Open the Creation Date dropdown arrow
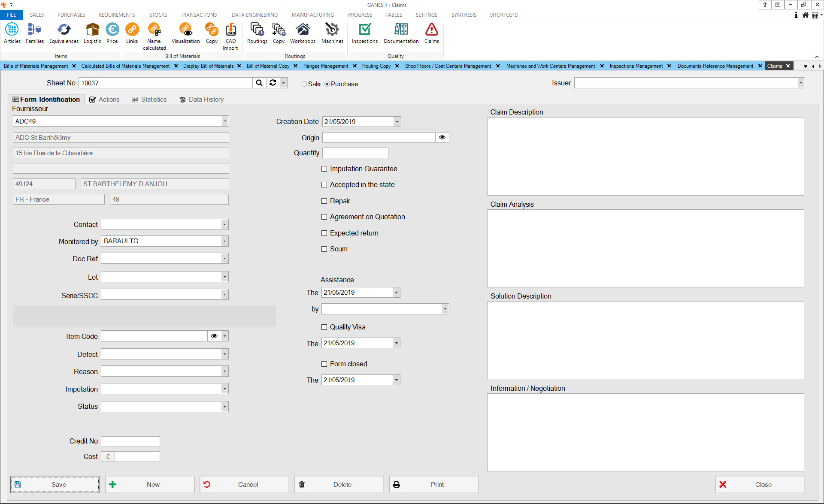The image size is (824, 504). 397,122
